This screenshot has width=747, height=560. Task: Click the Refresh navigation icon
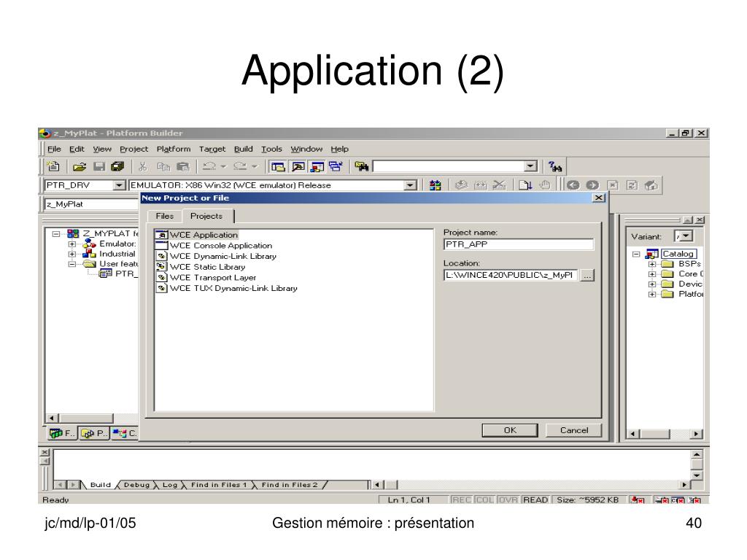[x=632, y=184]
